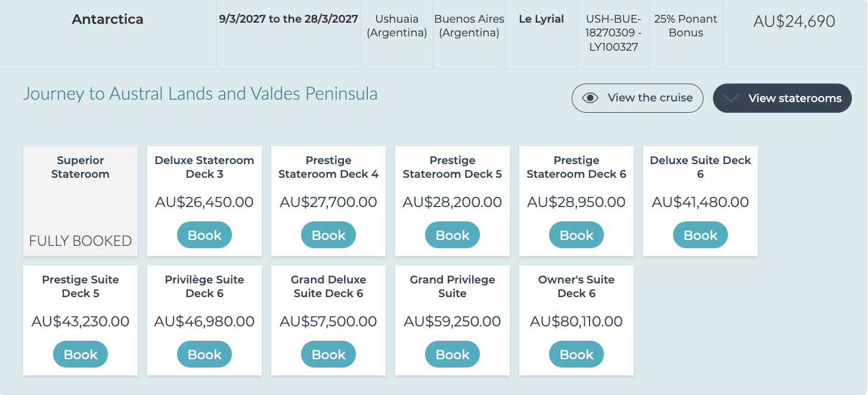
Task: Book the Prestige Stateroom Deck 6
Action: click(576, 235)
